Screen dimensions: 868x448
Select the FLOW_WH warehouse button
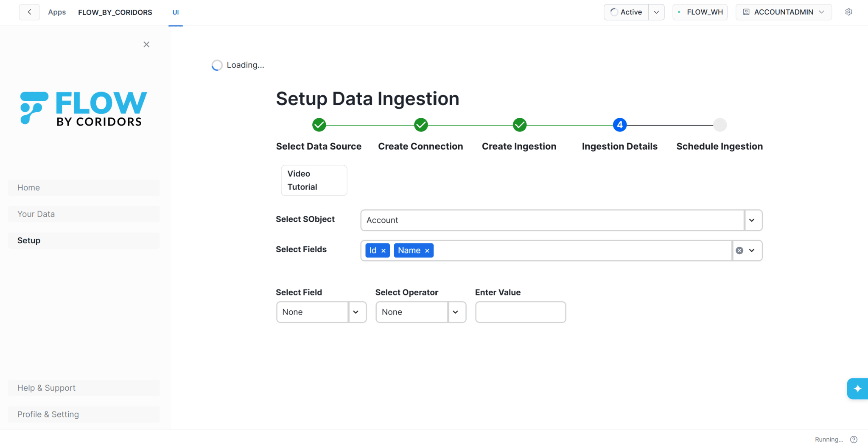coord(700,12)
